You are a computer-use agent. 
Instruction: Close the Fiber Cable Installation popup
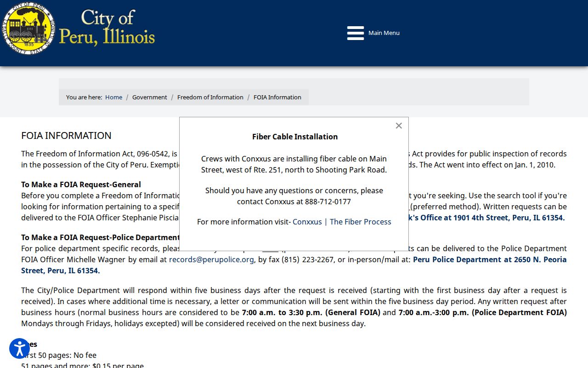click(399, 126)
